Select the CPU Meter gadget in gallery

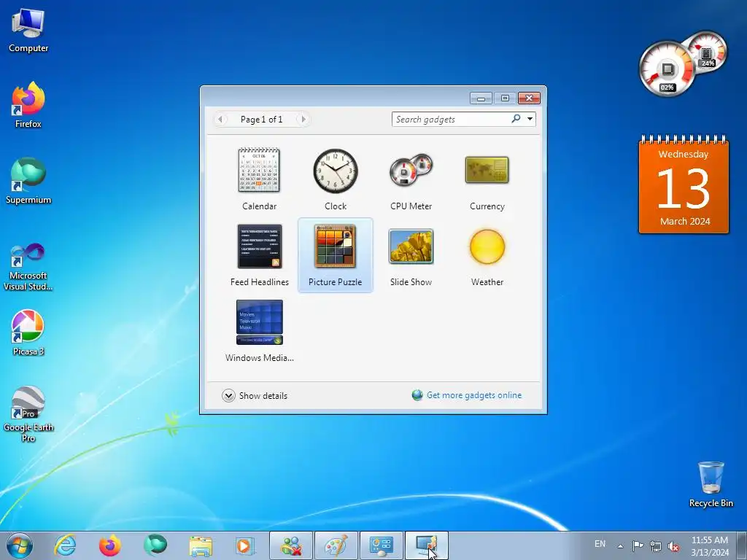(x=411, y=171)
